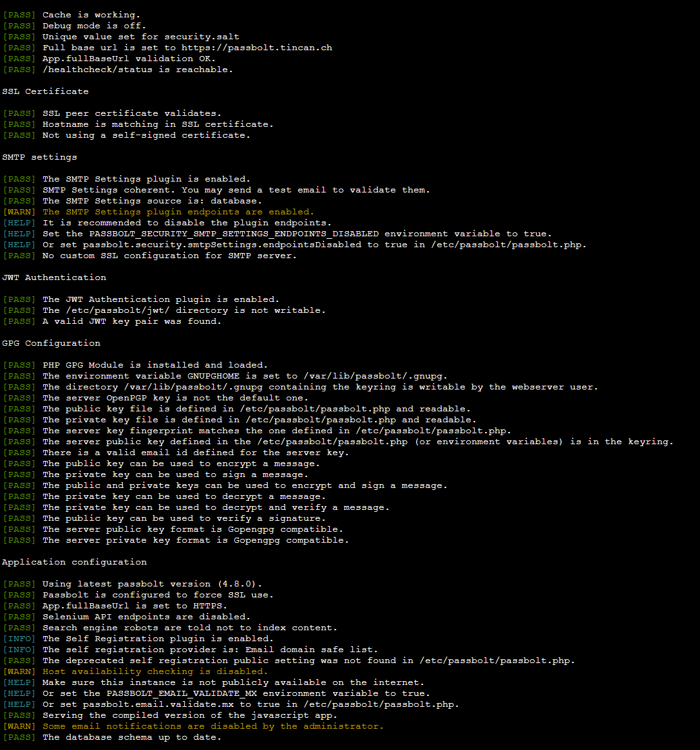
Task: Click the "Application configuration" section heading
Action: (x=74, y=562)
